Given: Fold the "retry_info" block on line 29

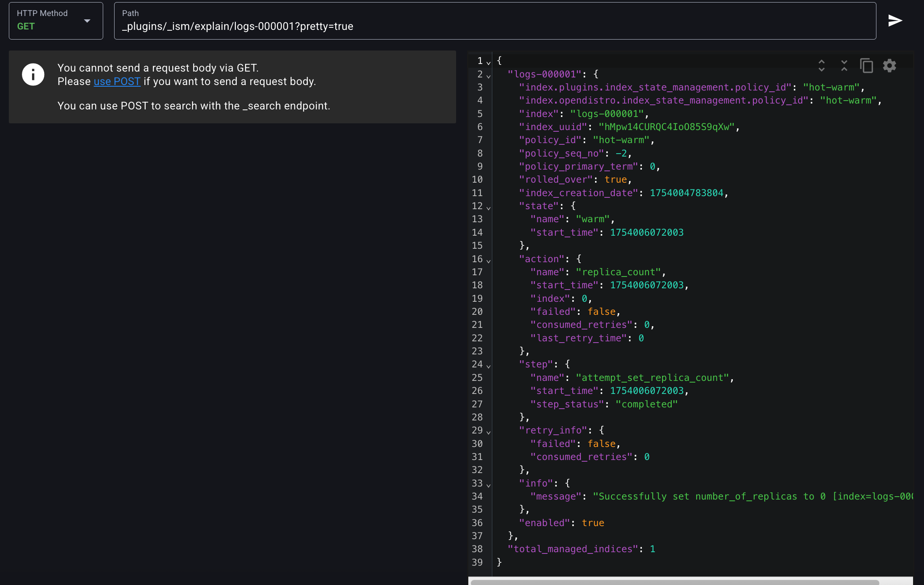Looking at the screenshot, I should tap(489, 432).
